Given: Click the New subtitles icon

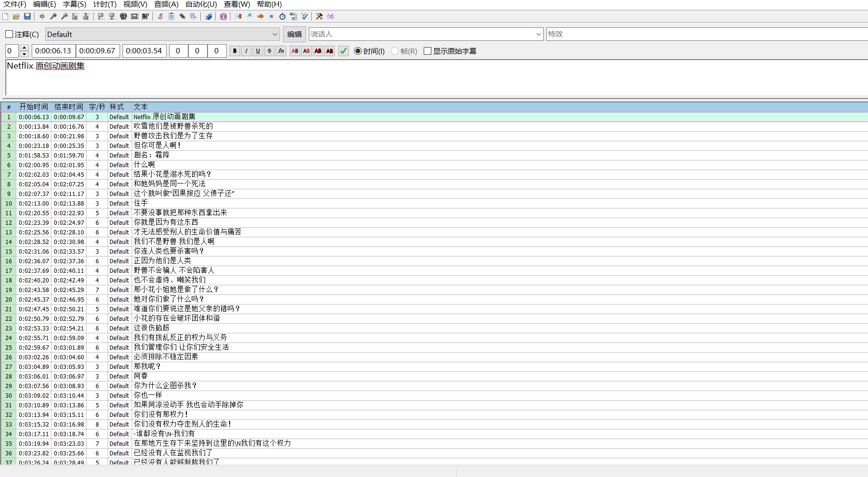Looking at the screenshot, I should (x=5, y=16).
